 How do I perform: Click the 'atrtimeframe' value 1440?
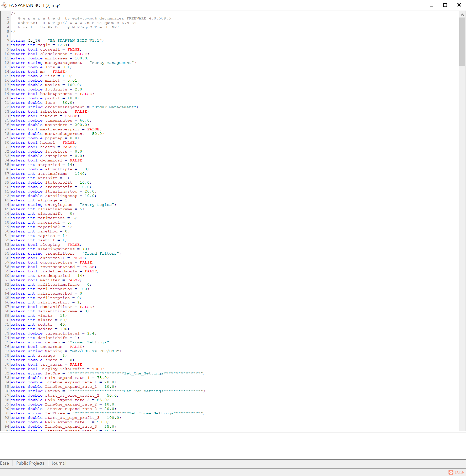pyautogui.click(x=80, y=174)
